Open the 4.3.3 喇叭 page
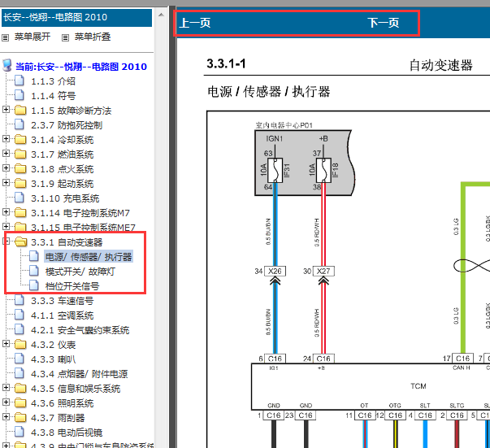 coord(53,359)
